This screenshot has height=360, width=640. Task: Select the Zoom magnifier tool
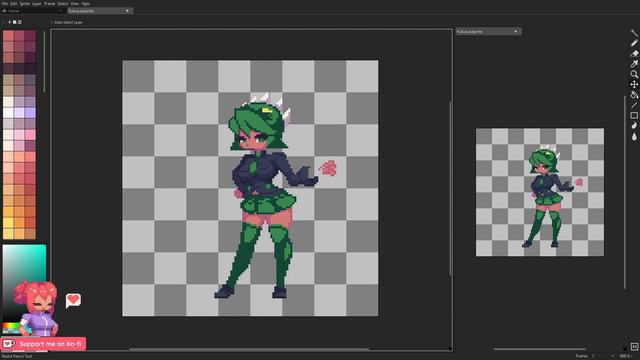pos(634,74)
